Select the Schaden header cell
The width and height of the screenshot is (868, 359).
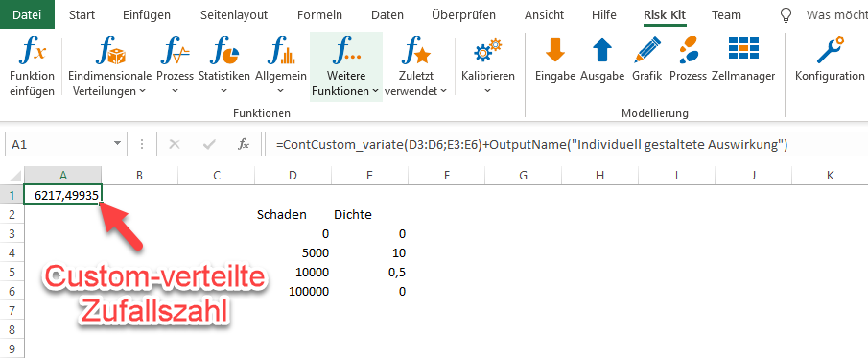(x=293, y=214)
